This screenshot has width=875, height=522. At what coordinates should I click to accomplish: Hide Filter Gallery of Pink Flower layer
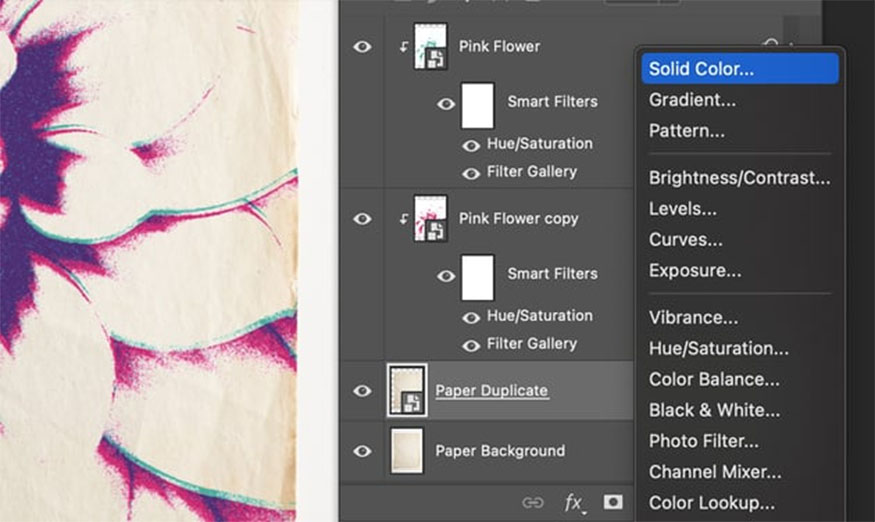(x=470, y=174)
